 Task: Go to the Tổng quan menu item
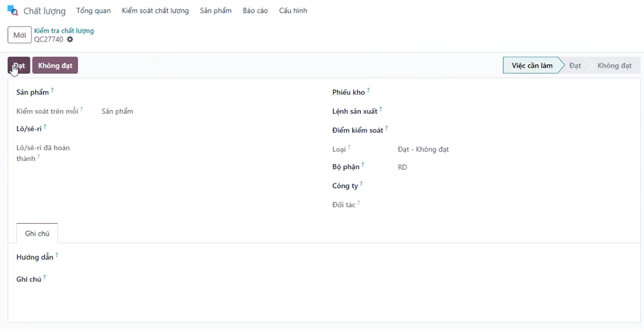click(93, 11)
